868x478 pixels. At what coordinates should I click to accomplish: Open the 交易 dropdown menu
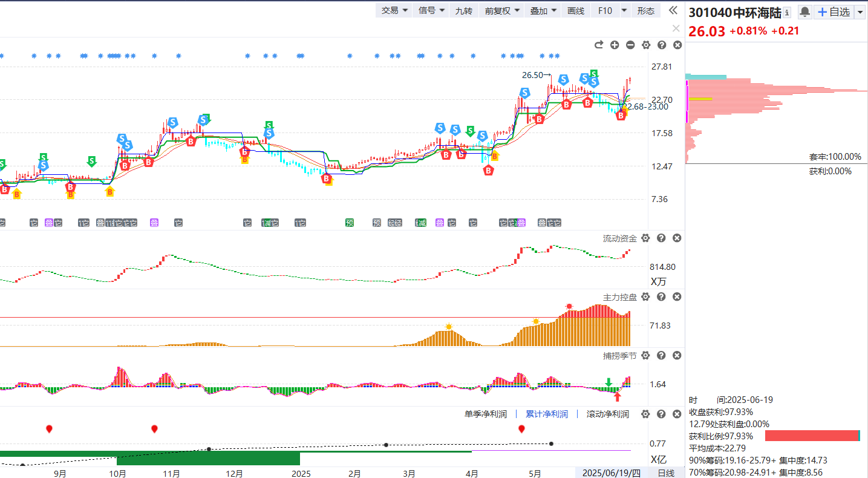click(x=394, y=10)
